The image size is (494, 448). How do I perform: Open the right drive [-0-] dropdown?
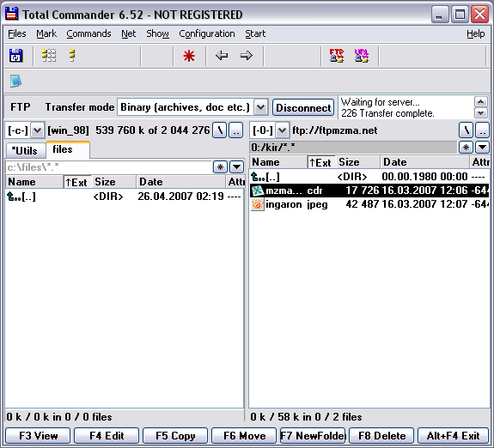coord(283,130)
